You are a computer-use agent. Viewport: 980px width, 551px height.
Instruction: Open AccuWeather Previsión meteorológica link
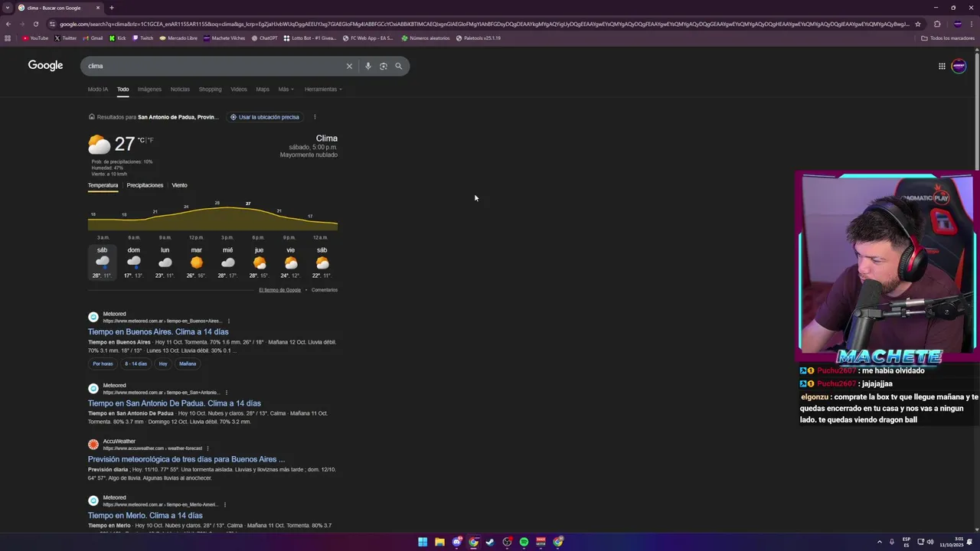coord(186,459)
